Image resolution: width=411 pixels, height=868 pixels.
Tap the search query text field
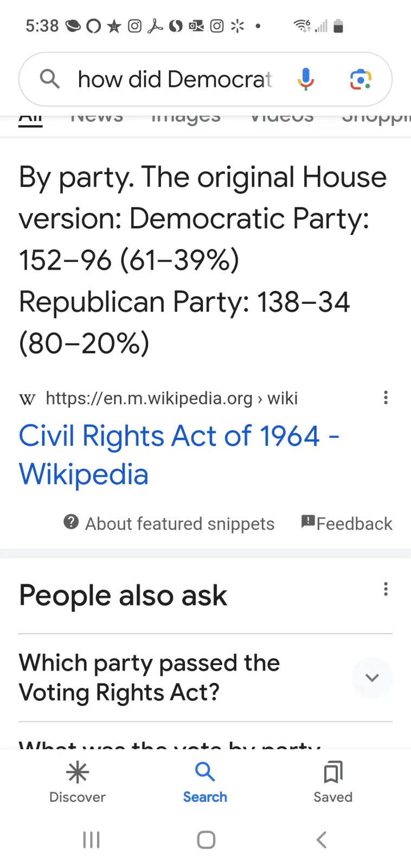[x=175, y=79]
